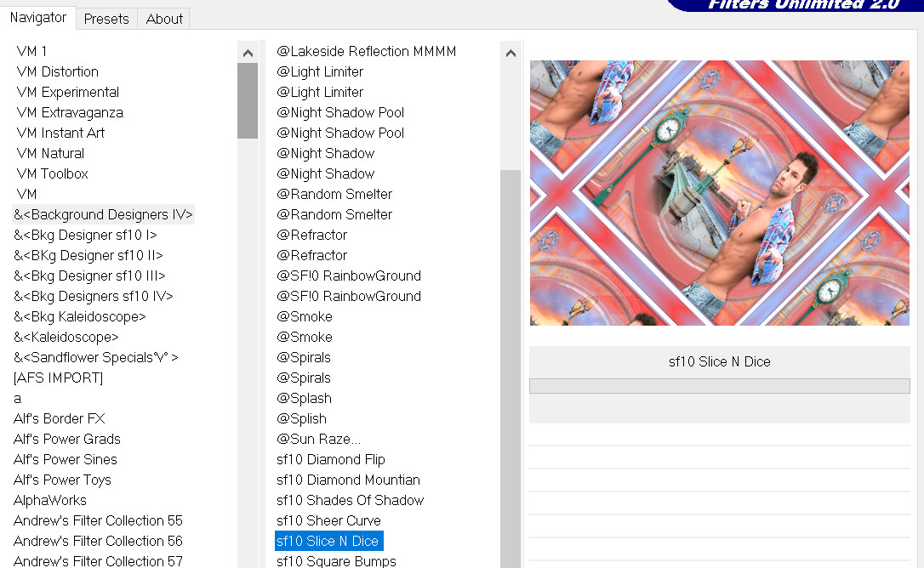Select Andrew's Filter Collection 56
The height and width of the screenshot is (568, 924).
click(98, 541)
